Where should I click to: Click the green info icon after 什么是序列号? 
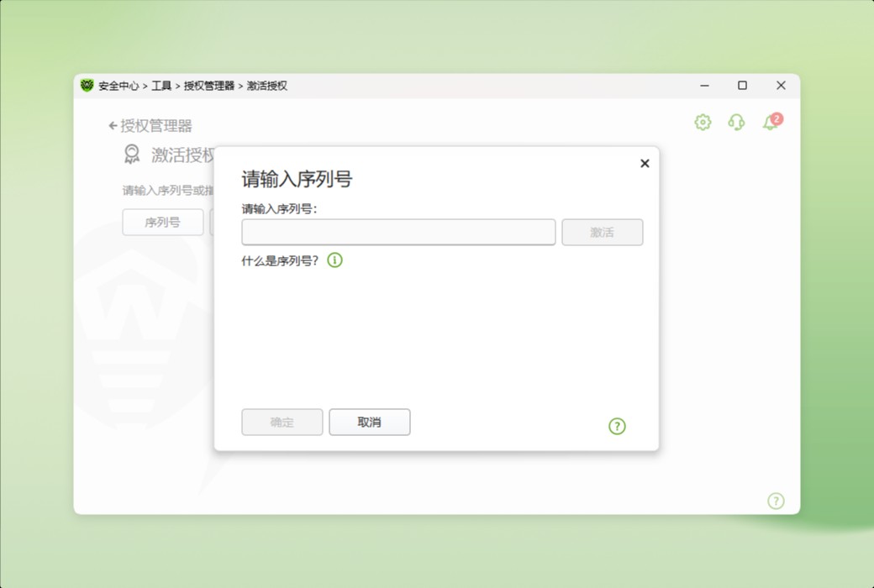334,260
